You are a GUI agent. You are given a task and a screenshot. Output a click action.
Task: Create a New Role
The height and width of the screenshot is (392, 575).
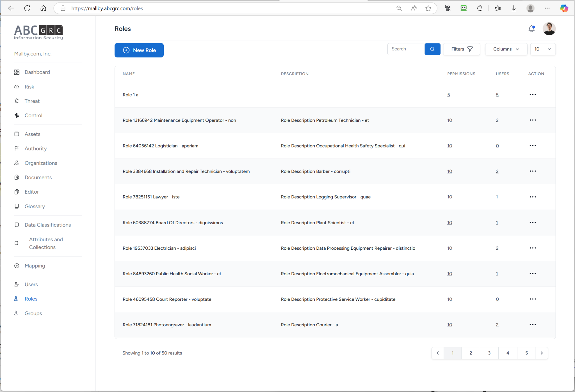[139, 50]
